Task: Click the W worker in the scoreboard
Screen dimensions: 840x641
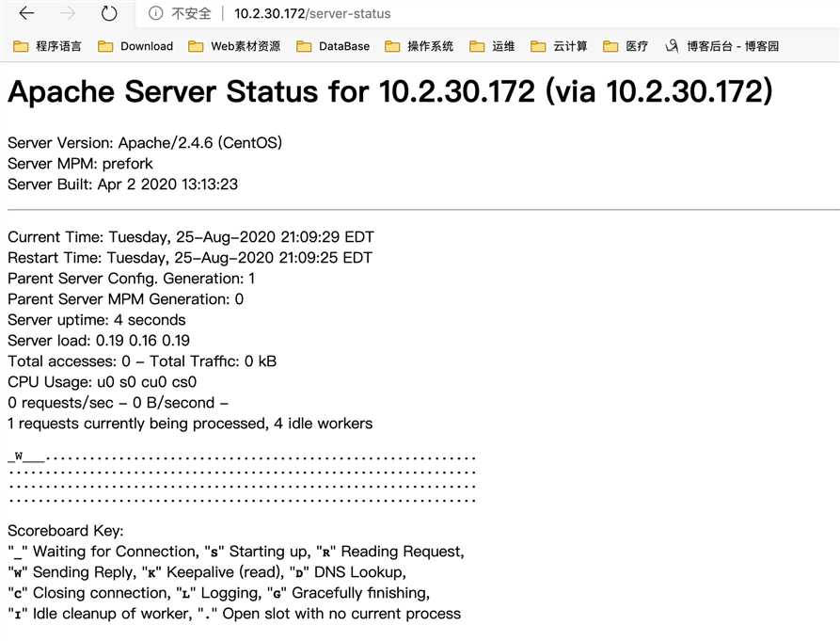Action: click(x=19, y=457)
